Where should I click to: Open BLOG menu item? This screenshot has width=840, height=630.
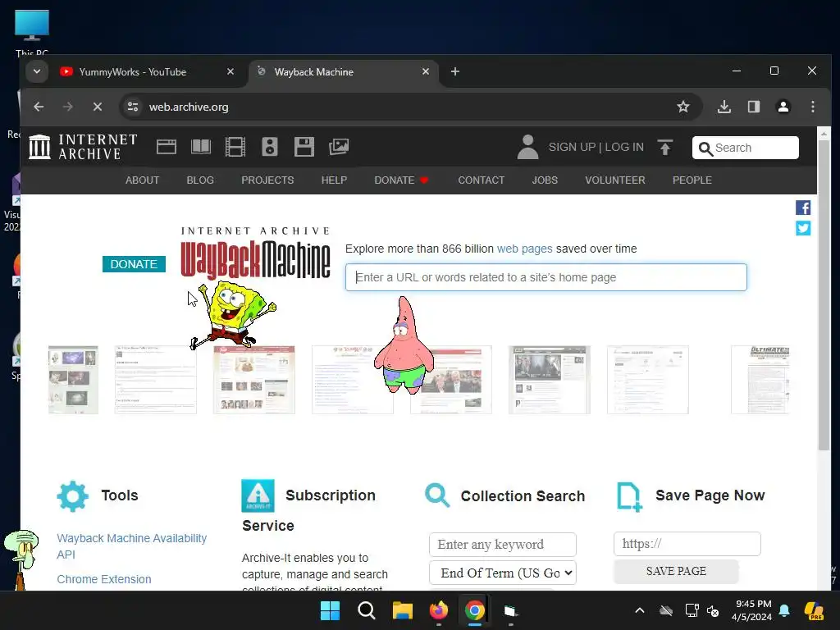pos(200,180)
